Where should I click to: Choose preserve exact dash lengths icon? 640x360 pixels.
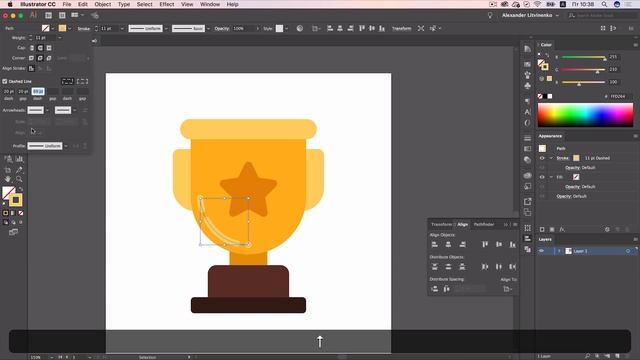[67, 81]
